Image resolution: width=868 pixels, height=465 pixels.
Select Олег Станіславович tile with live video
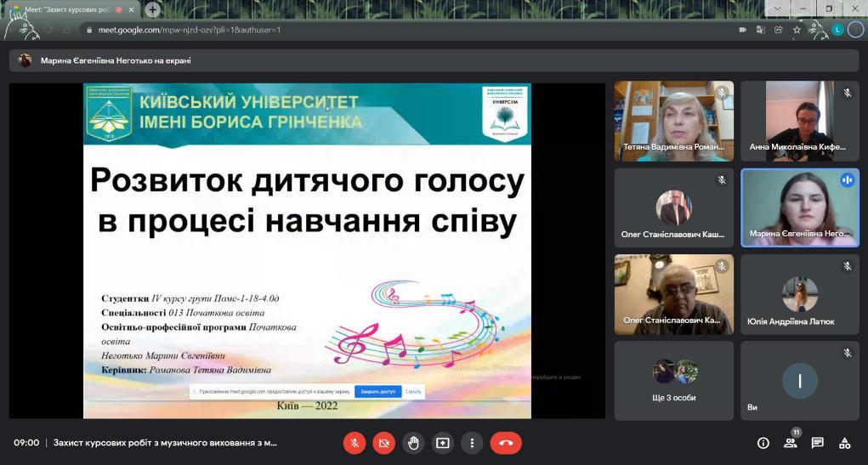tap(673, 294)
